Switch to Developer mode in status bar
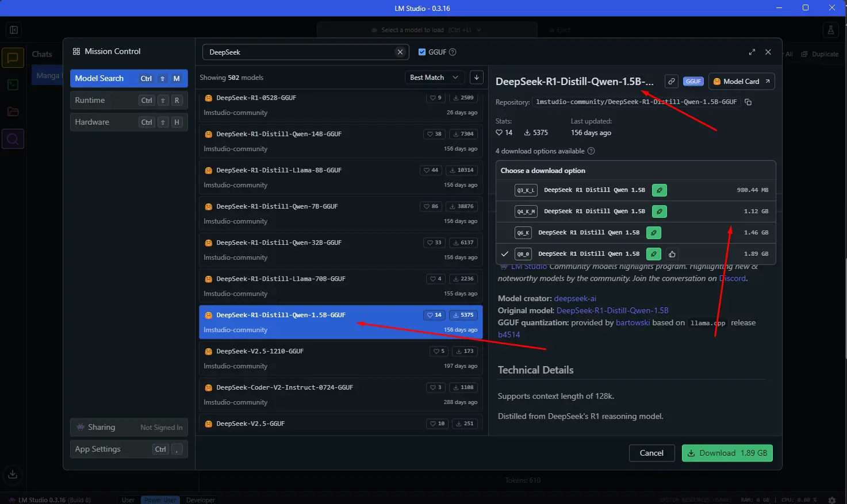 pos(201,500)
